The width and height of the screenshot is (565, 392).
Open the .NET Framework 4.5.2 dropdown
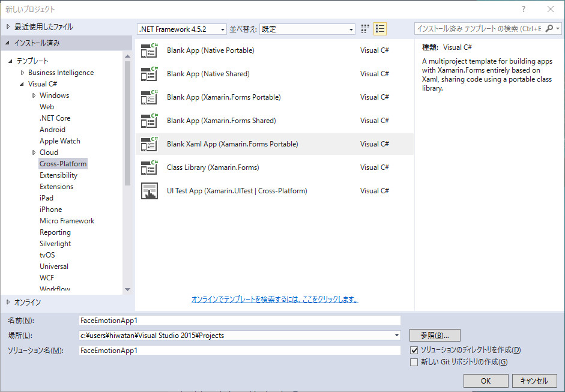181,29
